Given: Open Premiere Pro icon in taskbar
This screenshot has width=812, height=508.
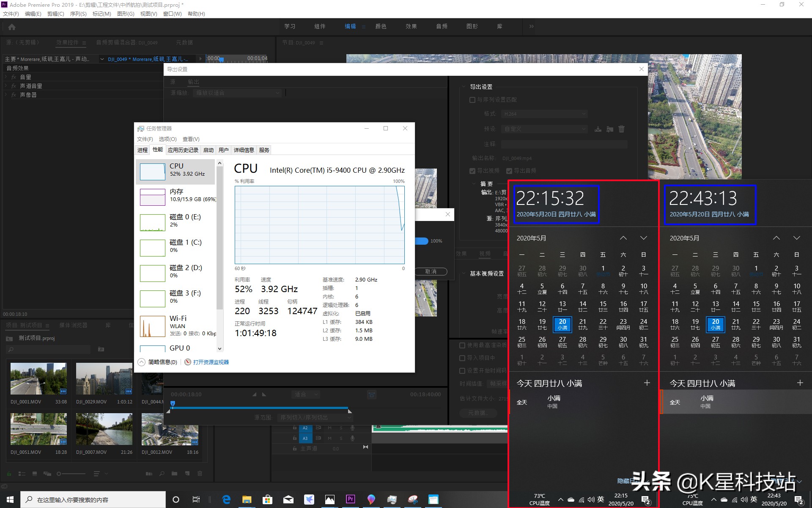Looking at the screenshot, I should pos(350,499).
